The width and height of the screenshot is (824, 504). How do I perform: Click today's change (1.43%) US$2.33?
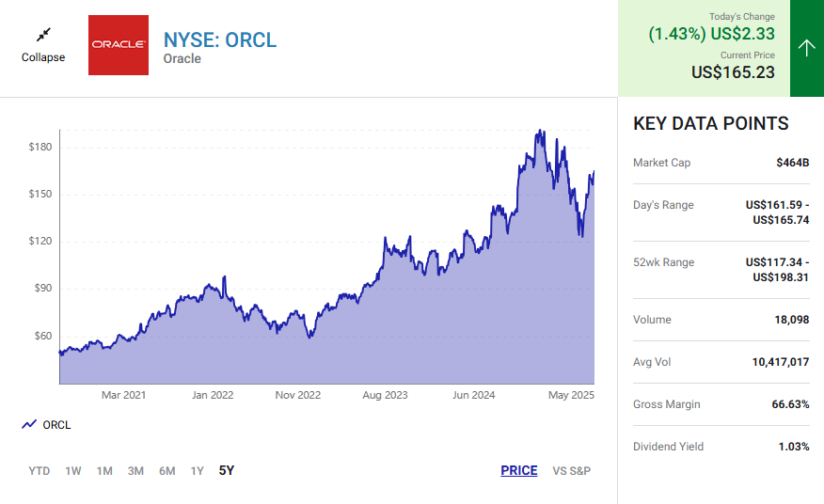[711, 34]
